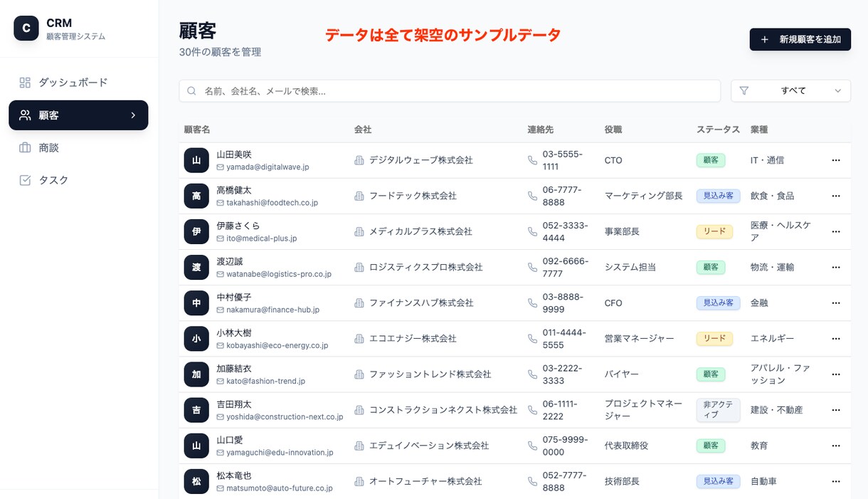The image size is (868, 499).
Task: Click the 新規顧客を追加 button
Action: [800, 40]
